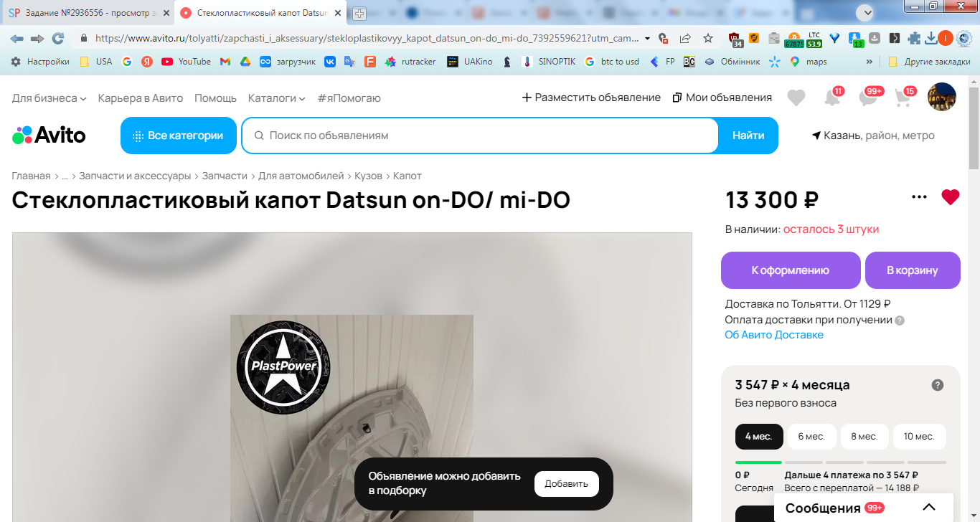Open Bitcoin price extension showing 67875
This screenshot has height=522, width=980.
[793, 39]
